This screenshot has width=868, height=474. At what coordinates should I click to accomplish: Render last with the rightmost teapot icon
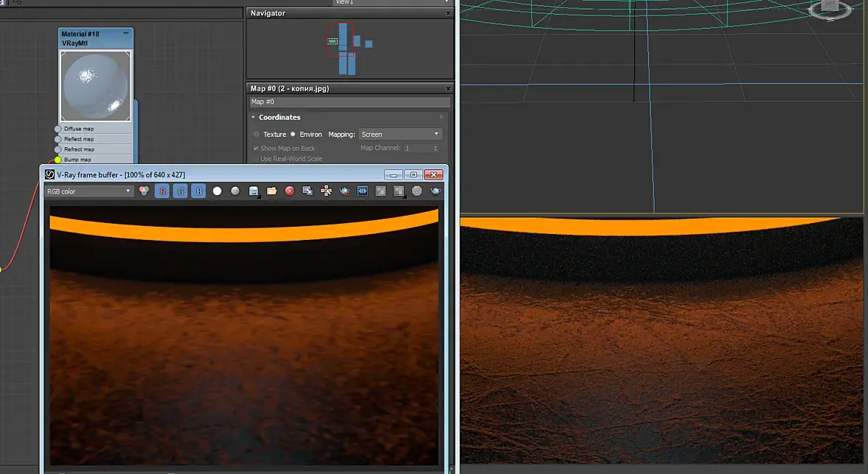click(x=435, y=191)
